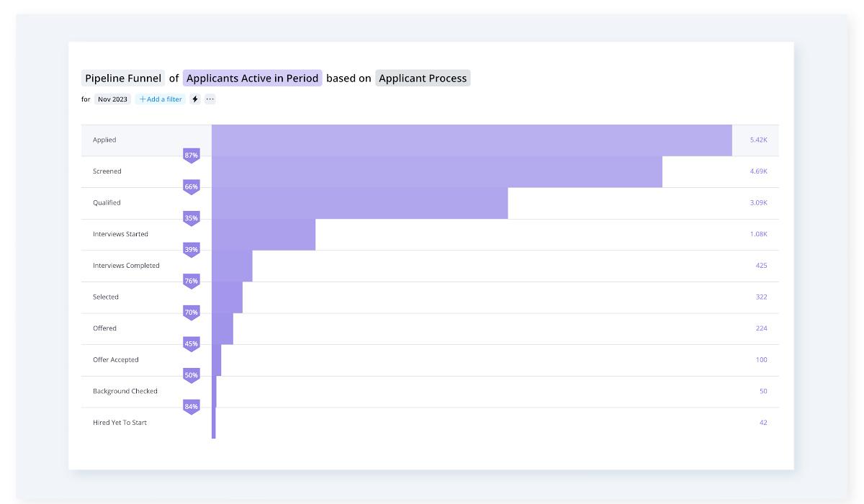Click the 76% conversion badge
864x504 pixels.
coord(192,282)
